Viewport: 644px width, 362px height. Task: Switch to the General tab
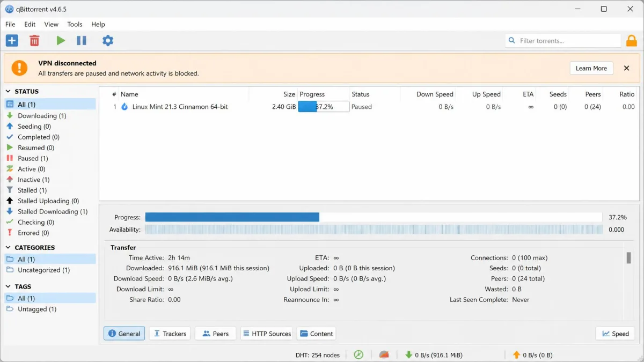(125, 334)
